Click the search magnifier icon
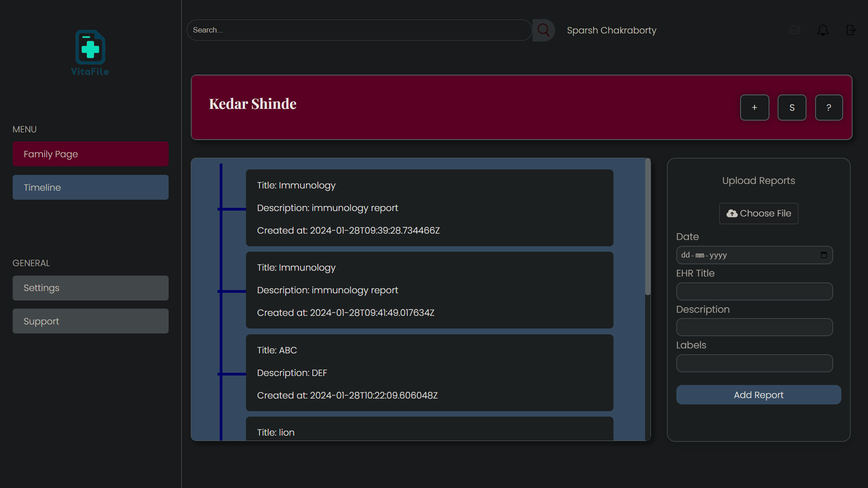The image size is (868, 488). [x=543, y=30]
